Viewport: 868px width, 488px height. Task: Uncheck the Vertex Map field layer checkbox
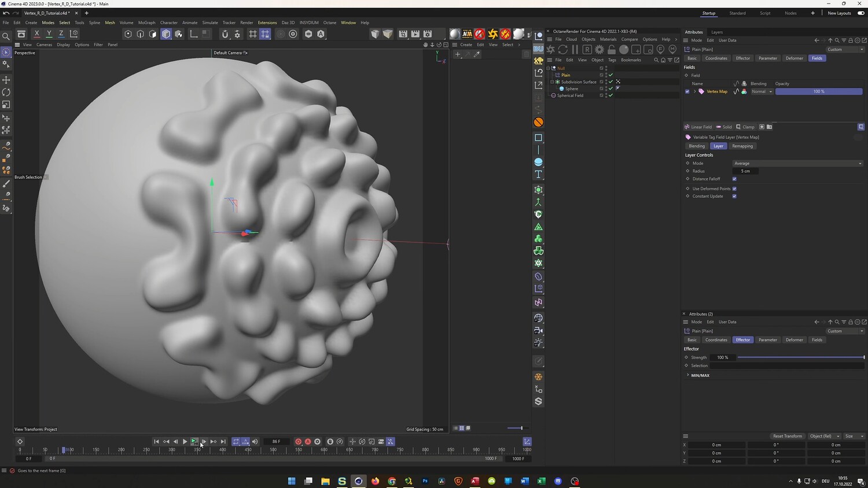tap(687, 91)
